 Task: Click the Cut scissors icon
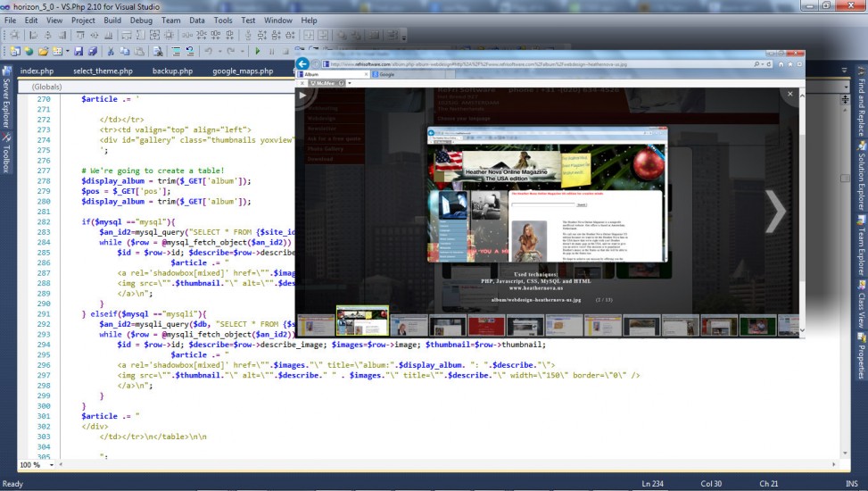[111, 52]
